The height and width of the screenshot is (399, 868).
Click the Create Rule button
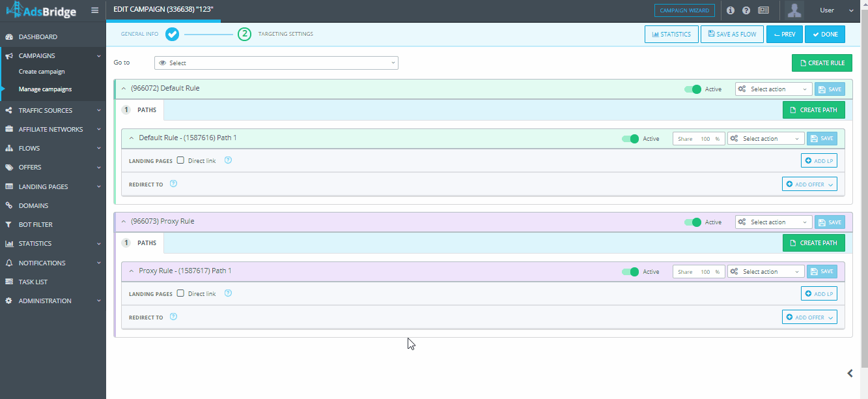click(x=822, y=63)
